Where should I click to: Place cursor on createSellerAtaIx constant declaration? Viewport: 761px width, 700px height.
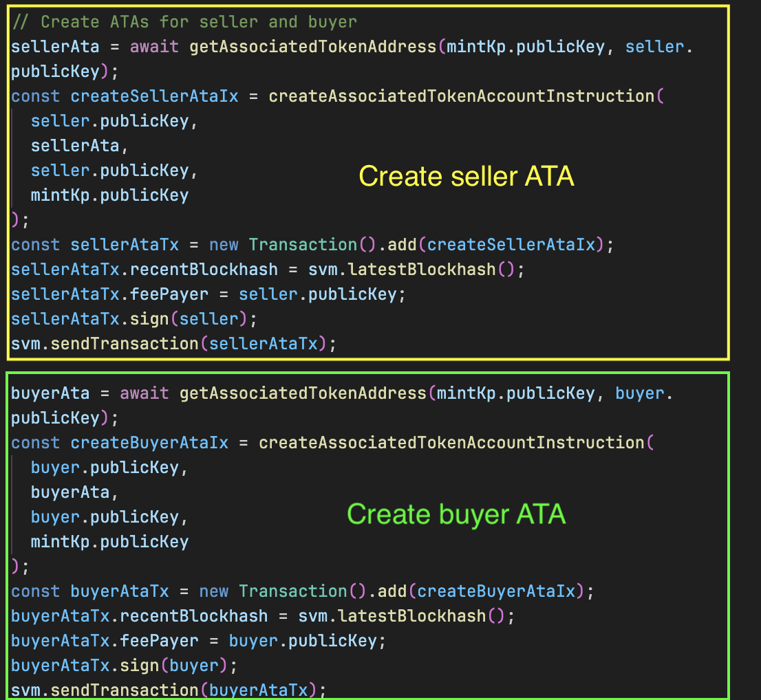click(x=154, y=96)
